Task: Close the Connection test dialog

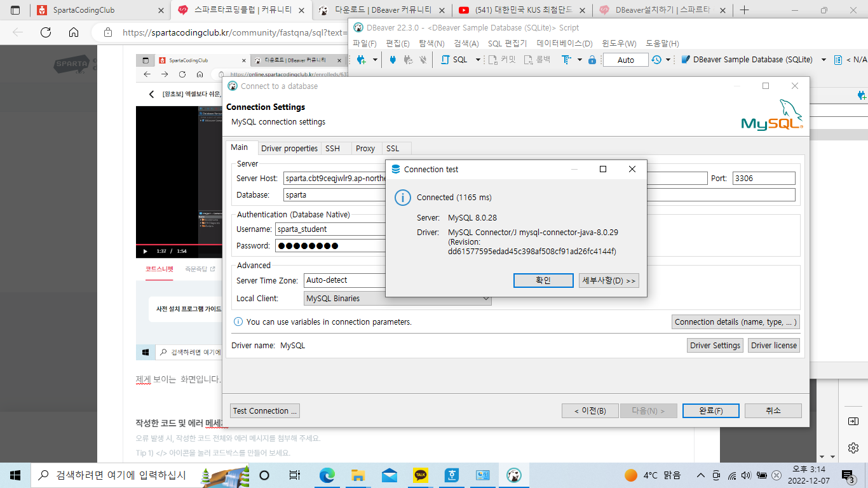Action: [x=632, y=170]
